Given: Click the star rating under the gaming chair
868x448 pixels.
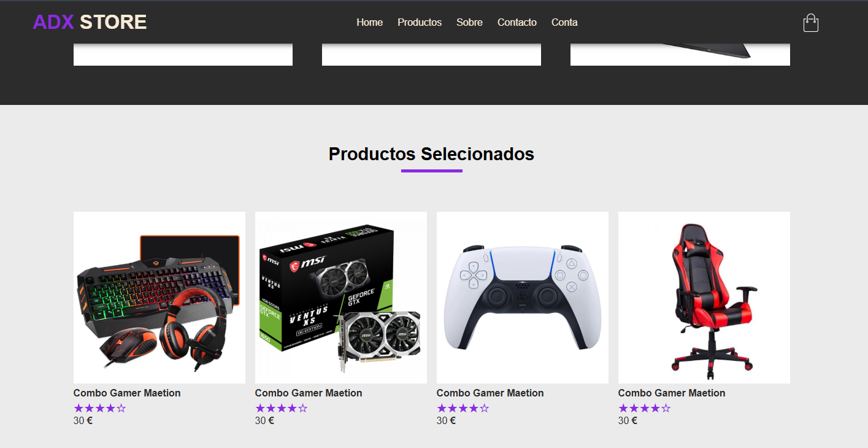Looking at the screenshot, I should [x=645, y=408].
